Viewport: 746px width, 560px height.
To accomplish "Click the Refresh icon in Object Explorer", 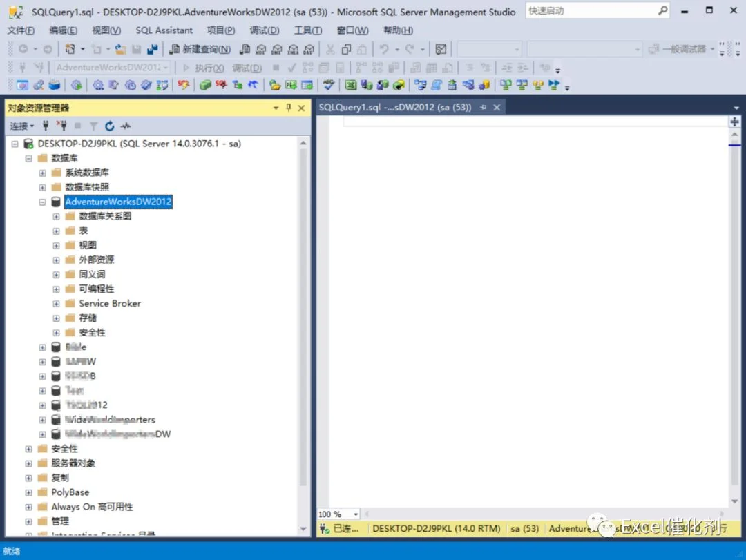I will pyautogui.click(x=109, y=126).
